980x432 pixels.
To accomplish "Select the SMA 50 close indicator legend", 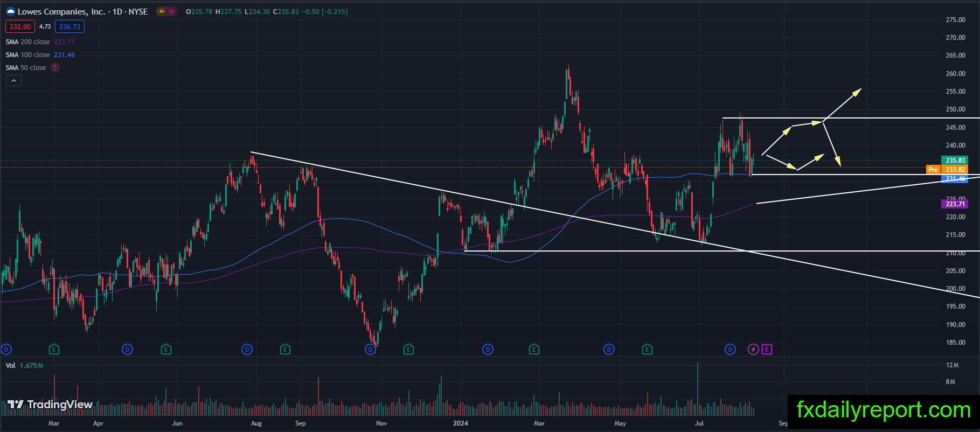I will point(25,68).
